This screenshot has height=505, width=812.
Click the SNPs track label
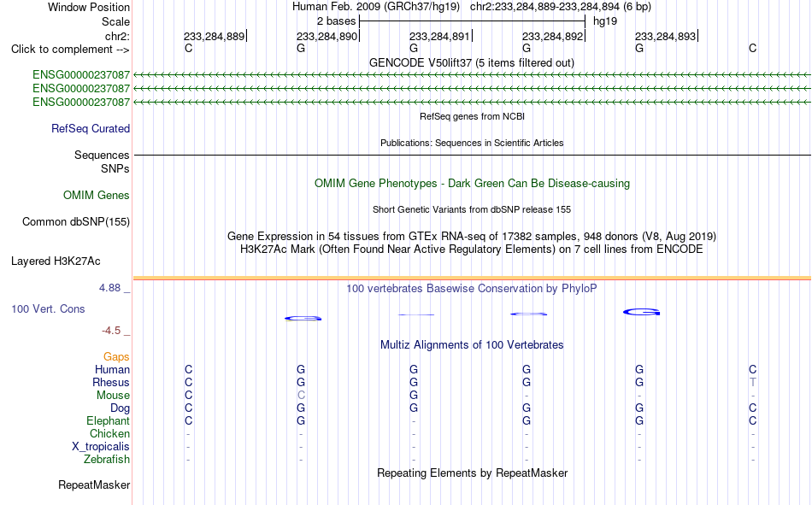[x=115, y=169]
